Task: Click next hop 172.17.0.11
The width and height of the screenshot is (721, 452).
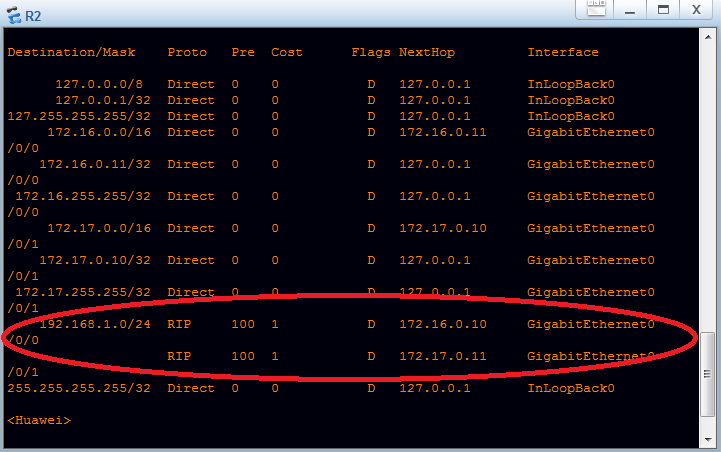Action: pyautogui.click(x=443, y=356)
